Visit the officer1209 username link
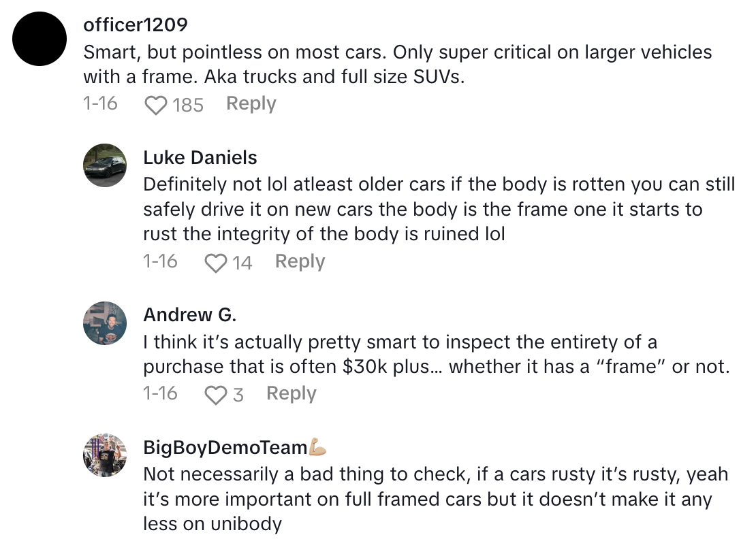 135,25
